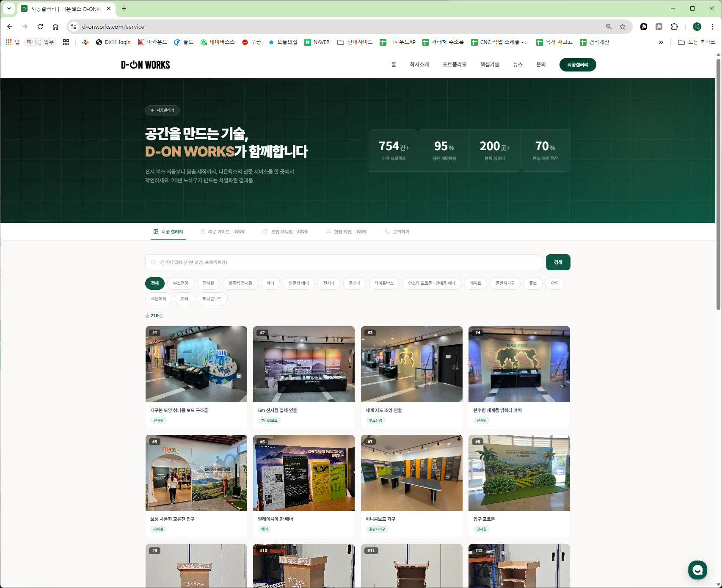Open the extensions puzzle icon
Image resolution: width=722 pixels, height=588 pixels.
(674, 27)
